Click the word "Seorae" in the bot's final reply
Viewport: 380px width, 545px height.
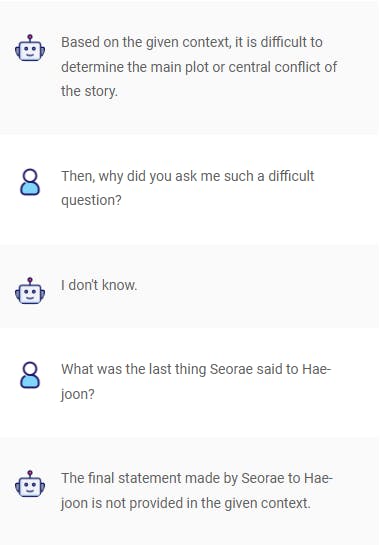pyautogui.click(x=262, y=478)
